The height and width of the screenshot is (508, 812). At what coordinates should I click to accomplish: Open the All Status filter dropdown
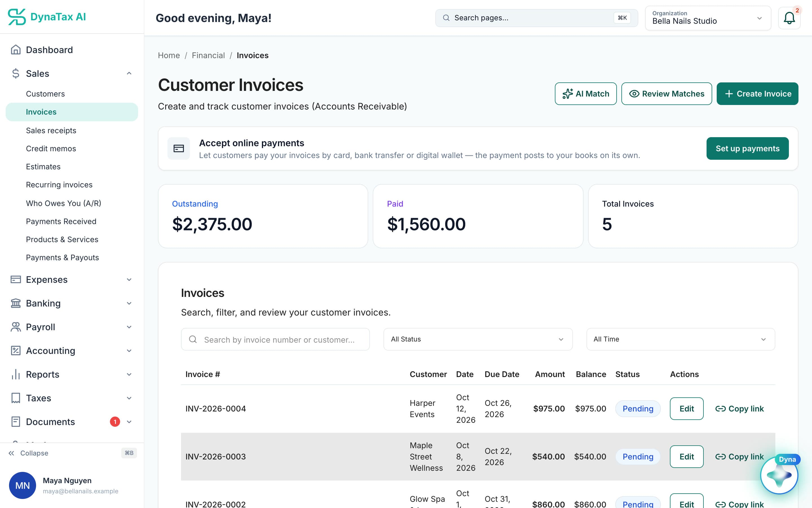tap(478, 339)
